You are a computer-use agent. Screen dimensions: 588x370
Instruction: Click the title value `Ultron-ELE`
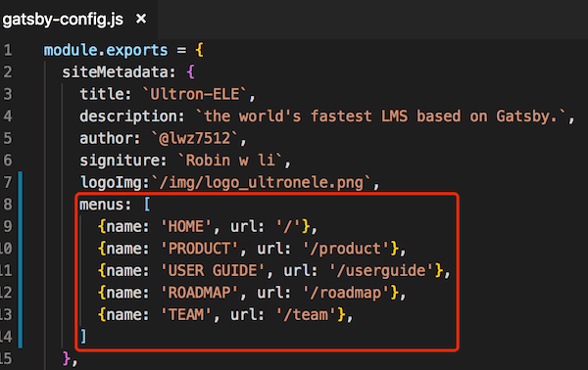[195, 94]
